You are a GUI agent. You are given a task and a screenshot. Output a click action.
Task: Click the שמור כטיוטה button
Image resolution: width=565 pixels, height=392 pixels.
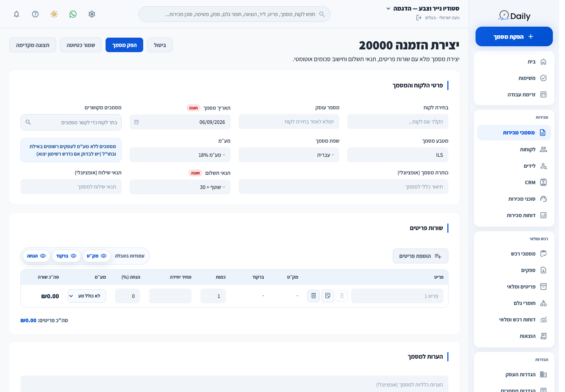click(81, 45)
